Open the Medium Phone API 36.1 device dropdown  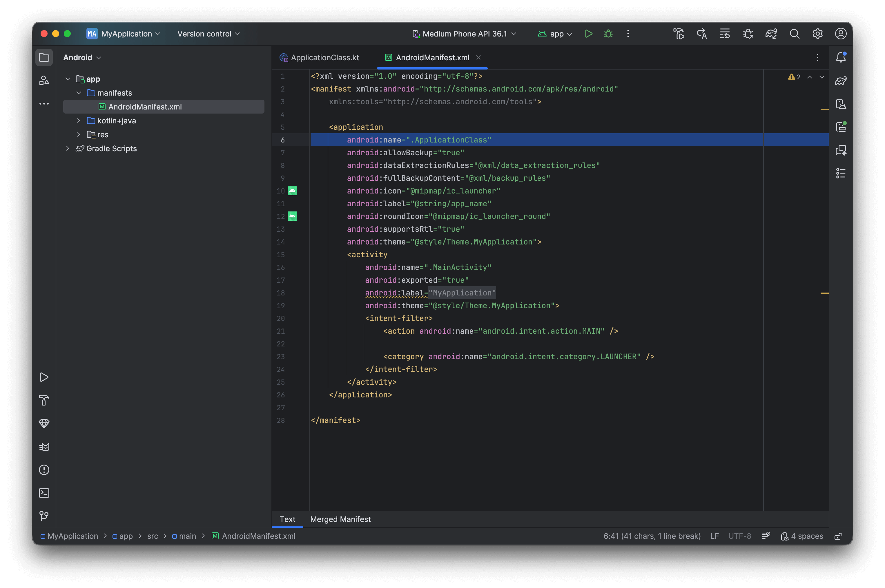[464, 34]
